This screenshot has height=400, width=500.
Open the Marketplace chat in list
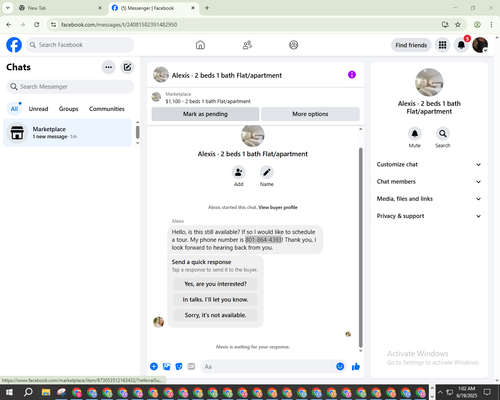tap(67, 133)
